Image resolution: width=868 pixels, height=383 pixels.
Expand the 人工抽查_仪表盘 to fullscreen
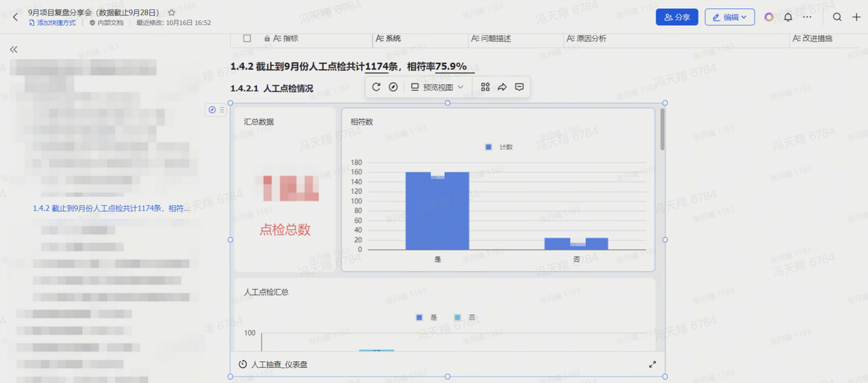coord(652,364)
